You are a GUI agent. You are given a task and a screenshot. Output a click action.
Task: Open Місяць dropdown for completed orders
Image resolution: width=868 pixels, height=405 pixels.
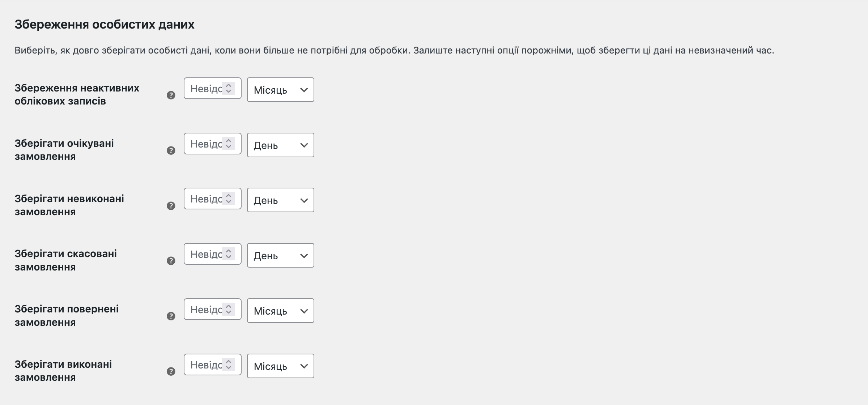pyautogui.click(x=281, y=366)
